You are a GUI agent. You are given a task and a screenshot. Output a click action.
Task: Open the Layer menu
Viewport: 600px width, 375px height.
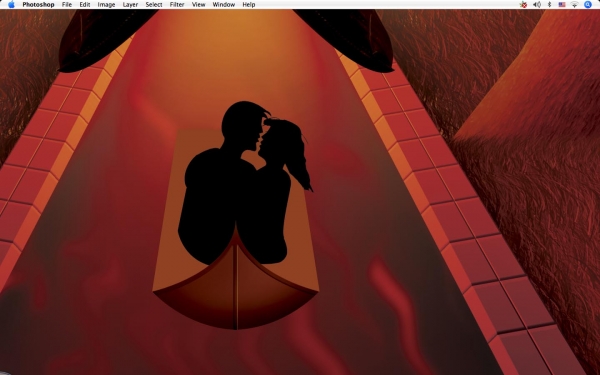pyautogui.click(x=130, y=5)
